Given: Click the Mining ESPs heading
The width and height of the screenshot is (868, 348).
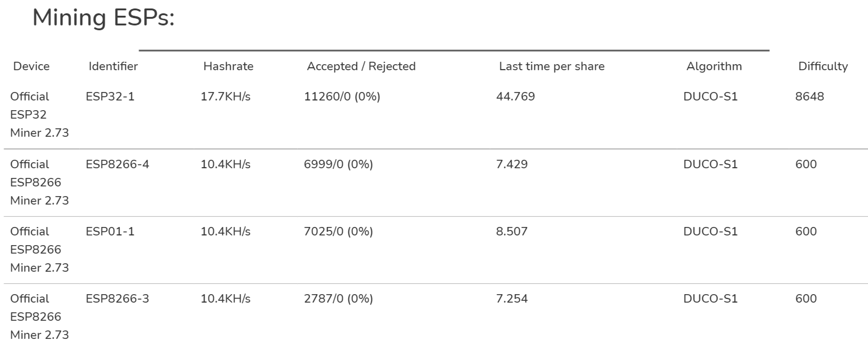Looking at the screenshot, I should [103, 18].
